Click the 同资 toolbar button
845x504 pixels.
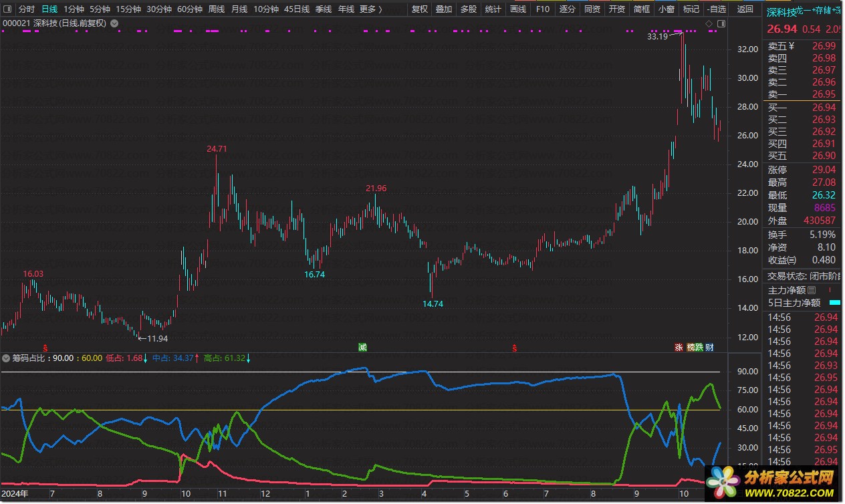[592, 9]
